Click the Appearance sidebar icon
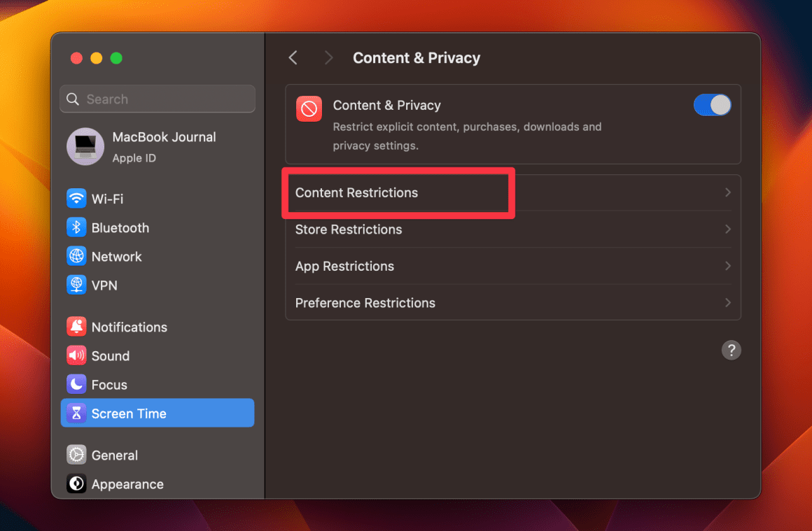The image size is (812, 531). (x=76, y=483)
